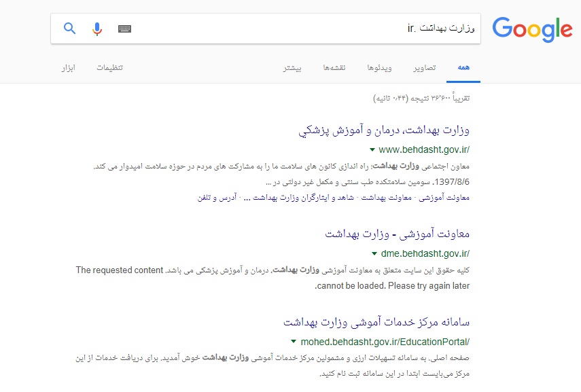Viewport: 581px width, 392px height.
Task: Open تنظیمات (Settings) menu
Action: (109, 67)
